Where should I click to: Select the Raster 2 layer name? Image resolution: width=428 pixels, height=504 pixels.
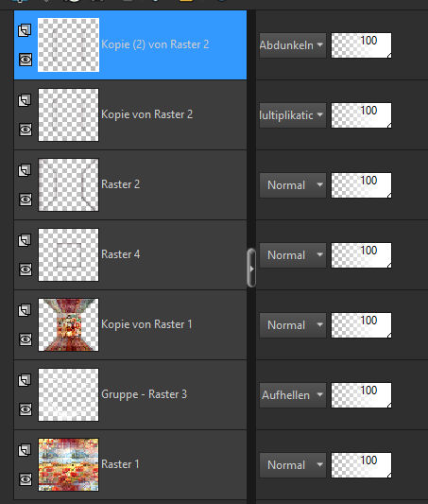120,184
